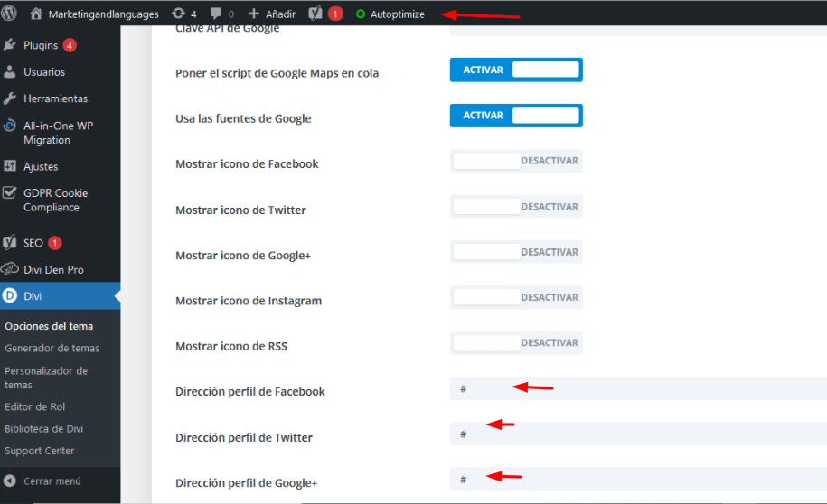827x504 pixels.
Task: Click the SEO Yoast sidebar icon
Action: tap(10, 242)
